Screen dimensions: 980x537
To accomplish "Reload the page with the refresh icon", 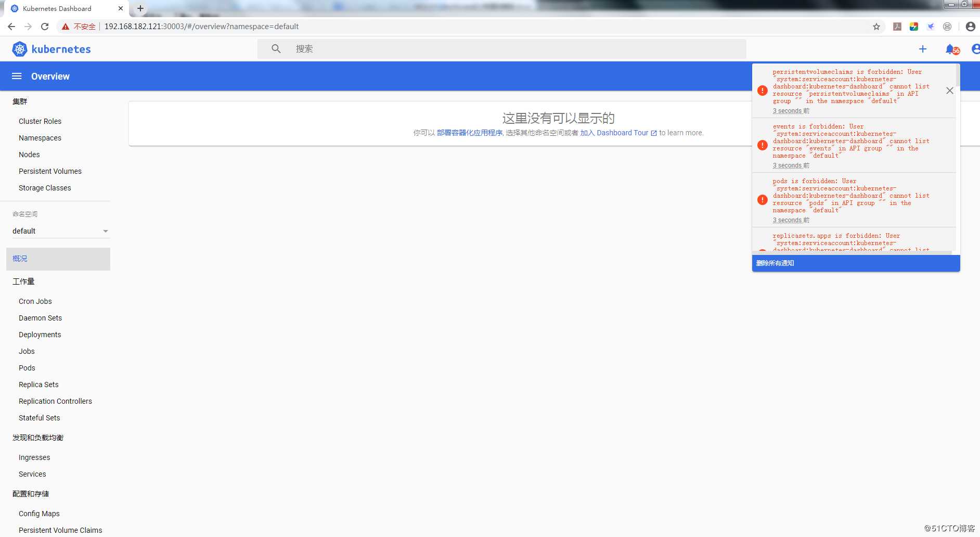I will pyautogui.click(x=45, y=27).
